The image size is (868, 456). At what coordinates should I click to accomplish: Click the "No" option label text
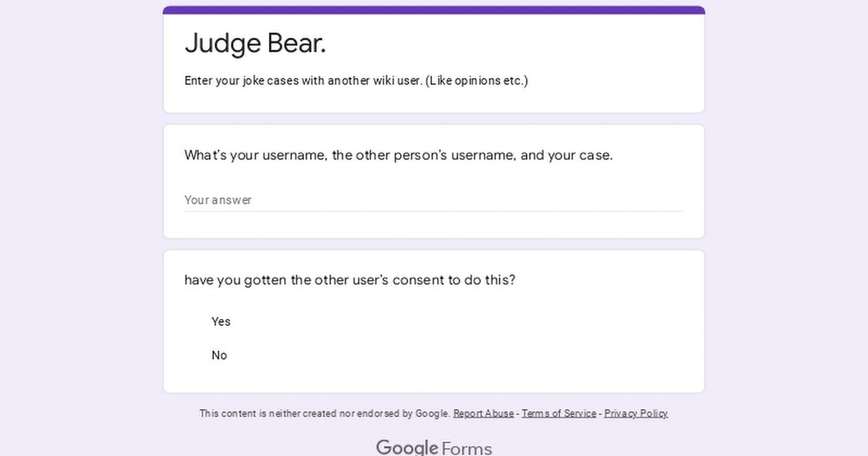(x=220, y=355)
